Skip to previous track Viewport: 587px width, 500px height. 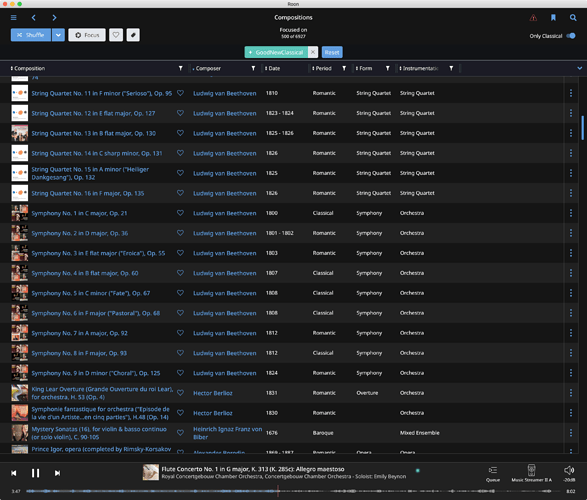coord(13,473)
